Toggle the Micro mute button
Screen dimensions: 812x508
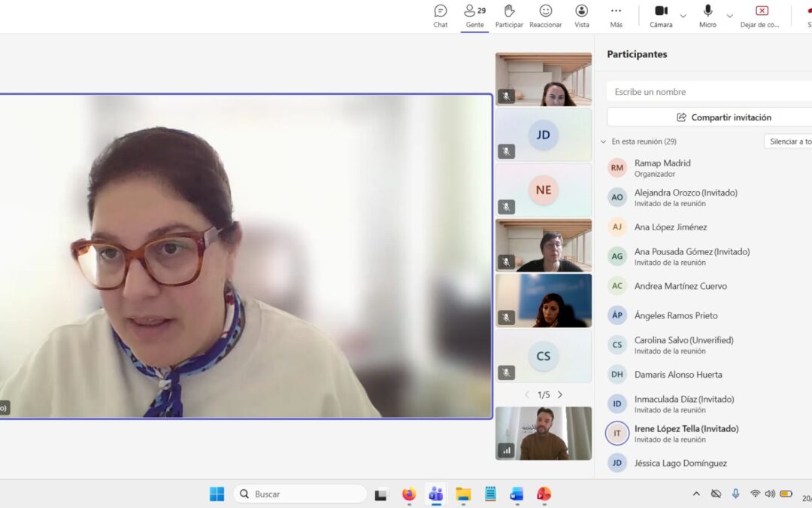[707, 16]
